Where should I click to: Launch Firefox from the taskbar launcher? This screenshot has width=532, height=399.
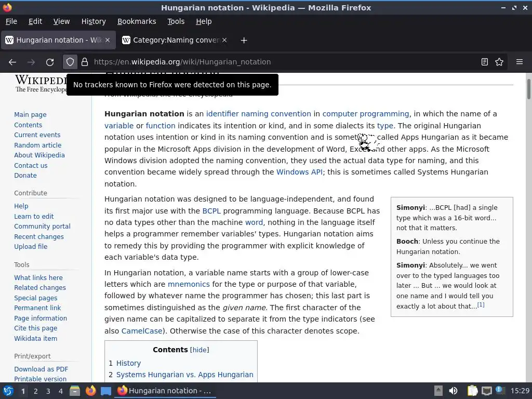90,391
